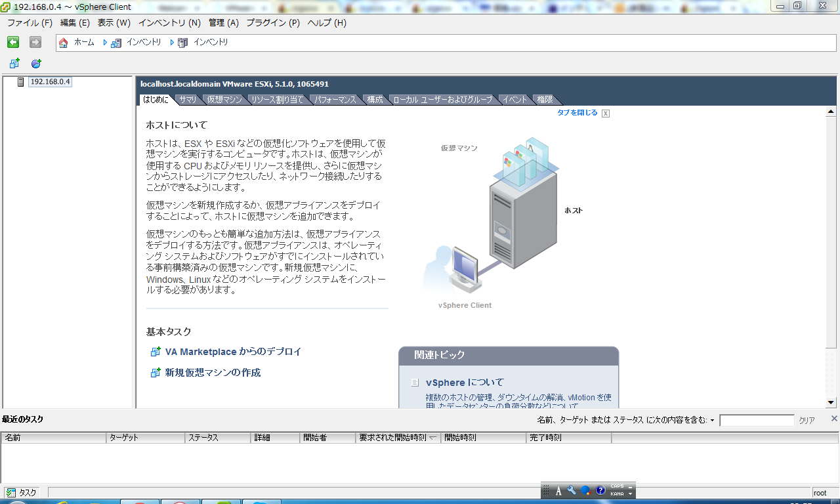This screenshot has height=504, width=840.
Task: Open the IME help question mark icon
Action: 600,490
